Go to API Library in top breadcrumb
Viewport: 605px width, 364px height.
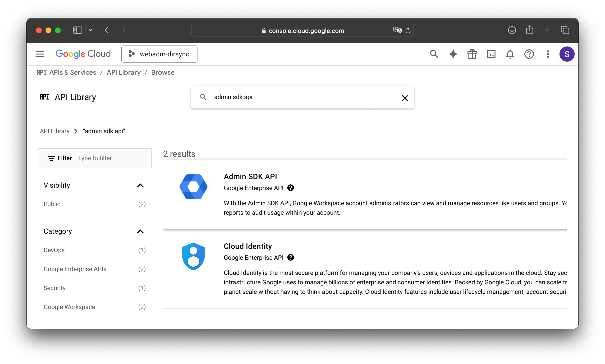click(x=124, y=72)
